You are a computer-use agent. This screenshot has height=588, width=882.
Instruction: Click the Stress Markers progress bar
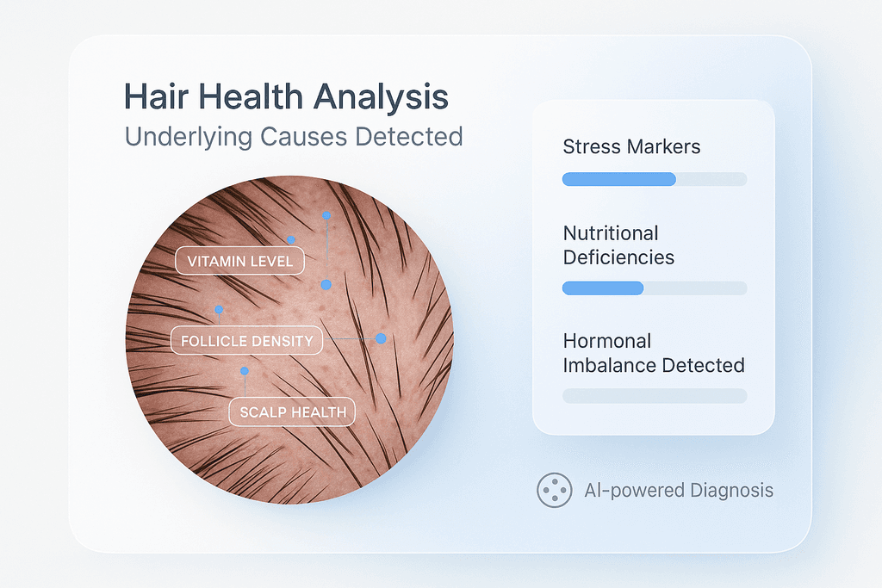654,179
